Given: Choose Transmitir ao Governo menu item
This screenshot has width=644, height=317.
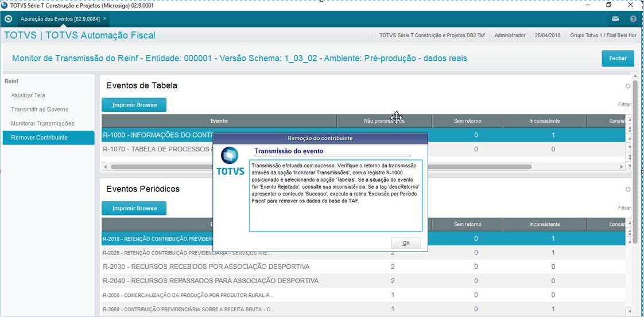Looking at the screenshot, I should coord(40,109).
